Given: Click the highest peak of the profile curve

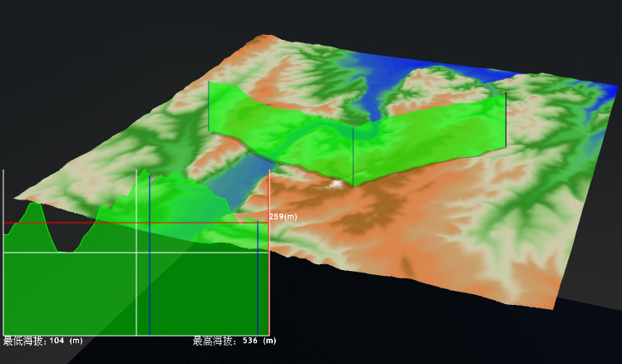Looking at the screenshot, I should click(x=145, y=172).
